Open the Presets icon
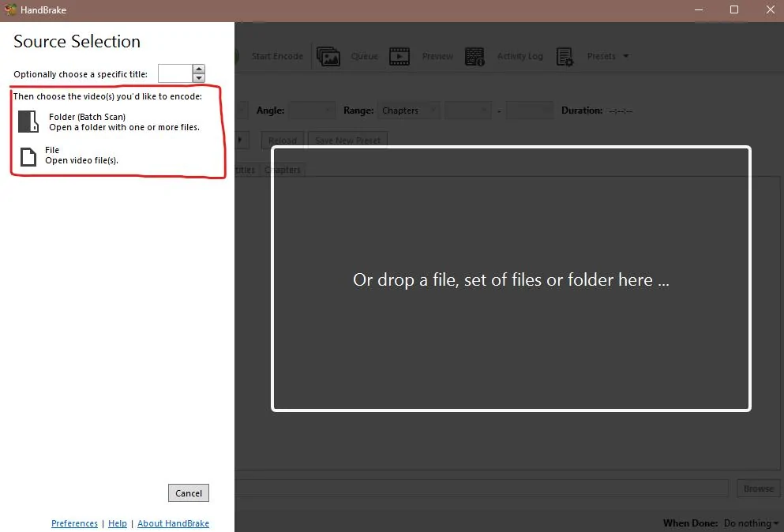 coord(565,57)
